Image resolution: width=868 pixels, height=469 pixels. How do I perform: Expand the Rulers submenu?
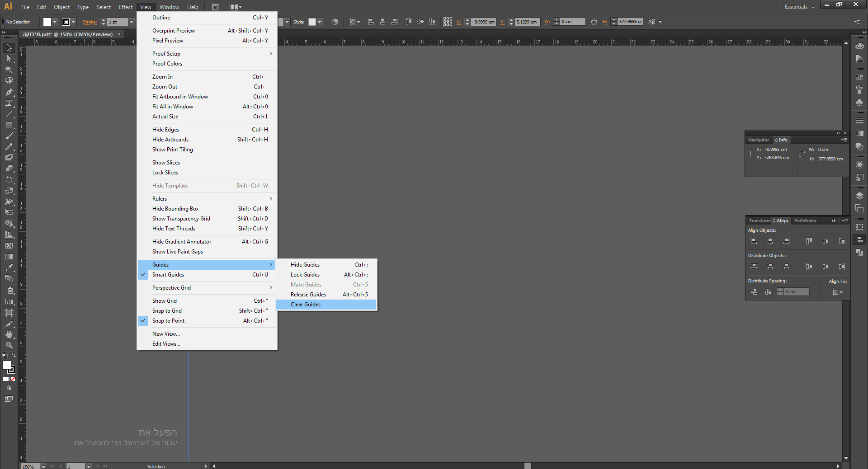coord(207,199)
